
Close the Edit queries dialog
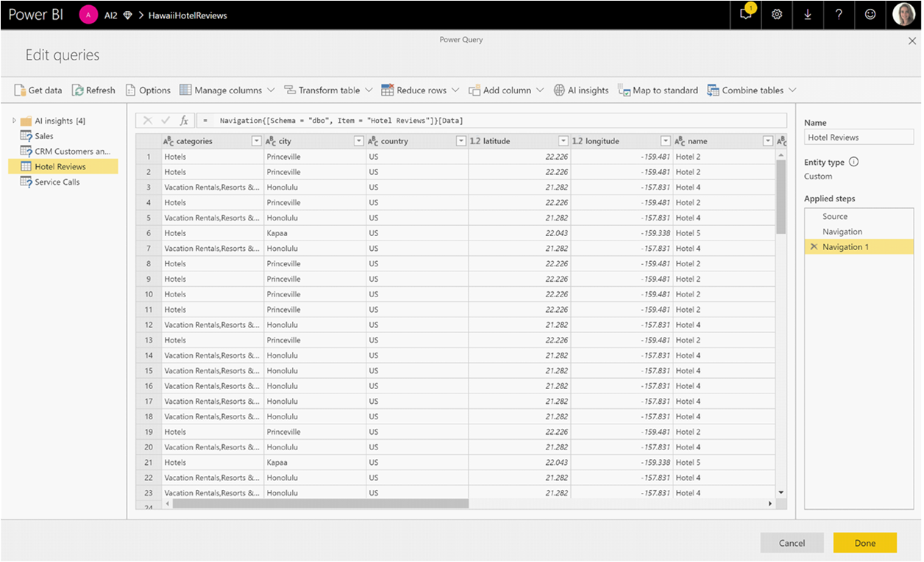pos(912,42)
